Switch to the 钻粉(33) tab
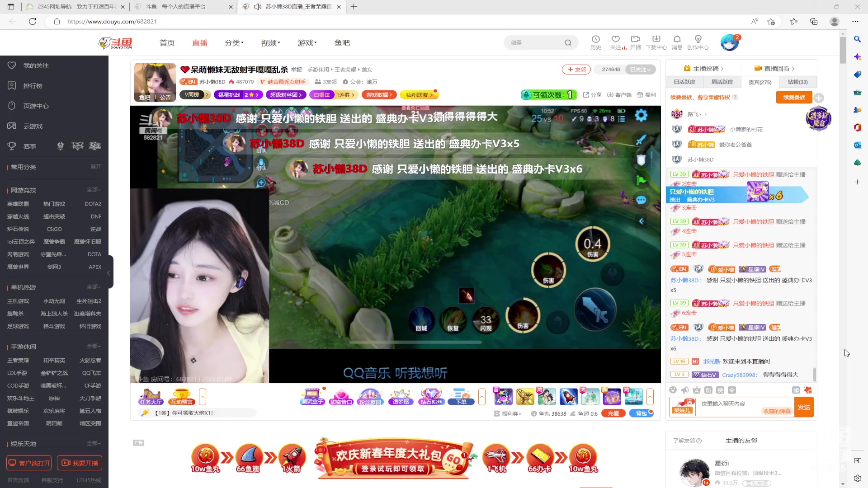This screenshot has height=488, width=868. [797, 82]
